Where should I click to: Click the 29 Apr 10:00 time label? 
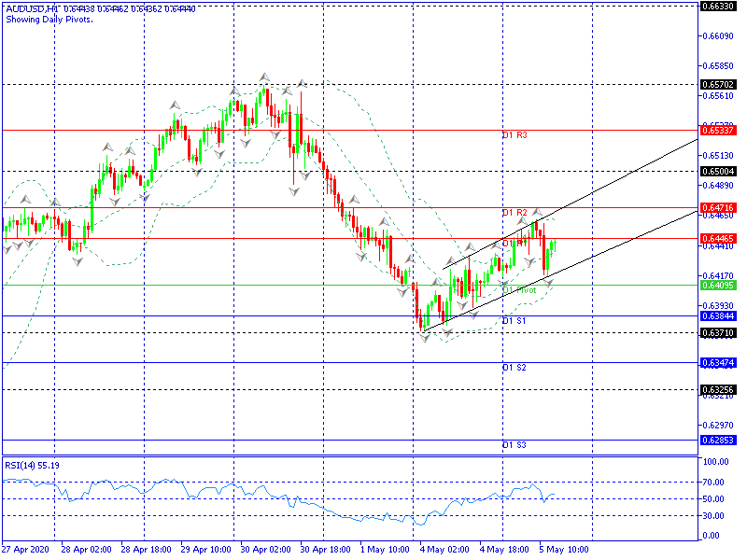(x=205, y=550)
